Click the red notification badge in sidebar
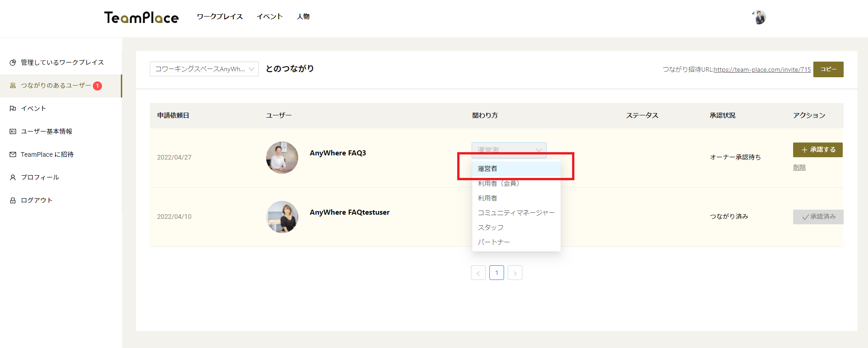 pyautogui.click(x=97, y=86)
